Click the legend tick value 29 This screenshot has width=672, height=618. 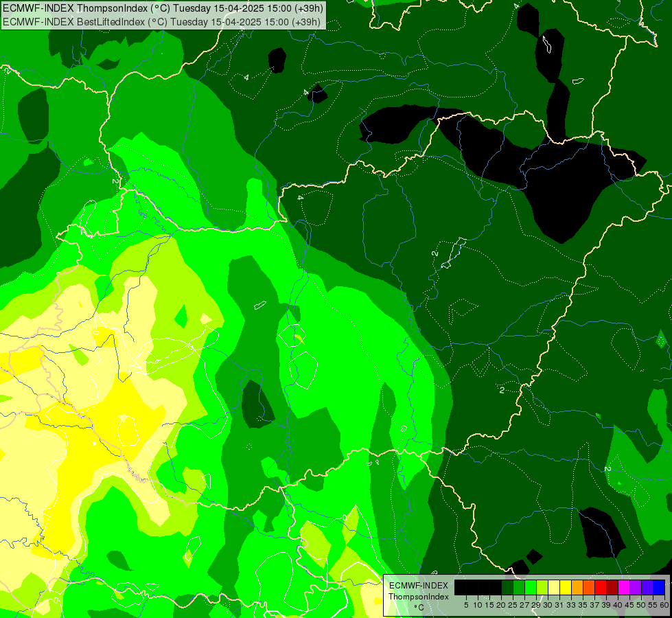[536, 605]
